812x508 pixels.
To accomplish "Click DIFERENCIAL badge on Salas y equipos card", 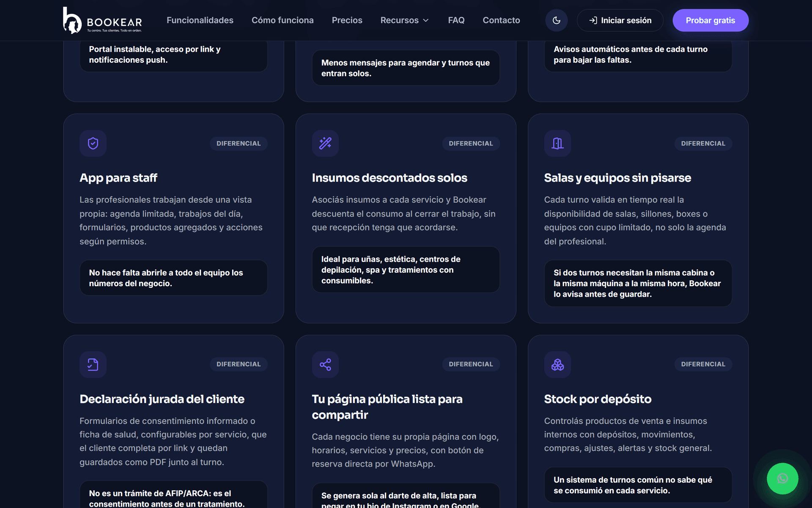I will 703,144.
